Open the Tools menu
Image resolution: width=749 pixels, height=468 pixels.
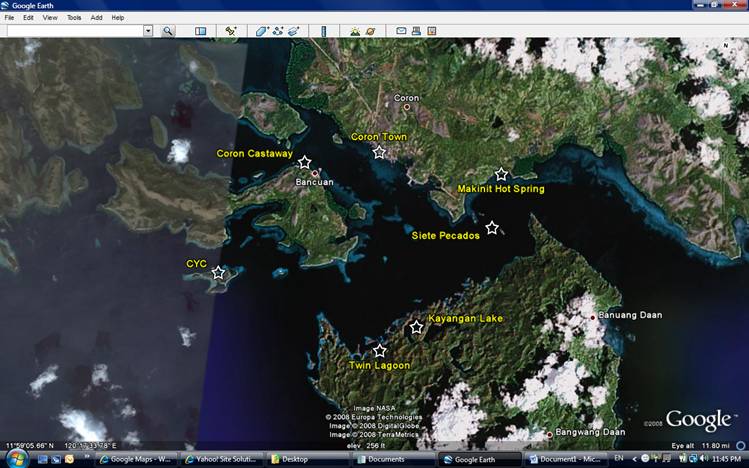click(74, 18)
